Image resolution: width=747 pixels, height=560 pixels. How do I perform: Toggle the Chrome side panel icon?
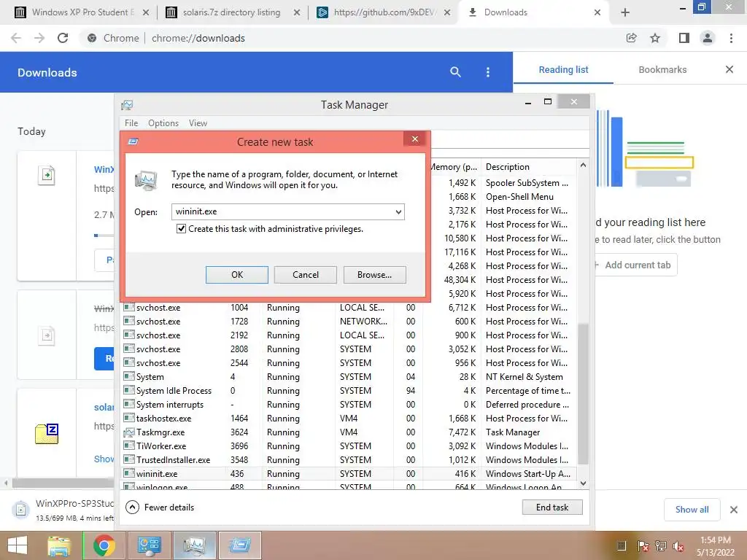(684, 38)
